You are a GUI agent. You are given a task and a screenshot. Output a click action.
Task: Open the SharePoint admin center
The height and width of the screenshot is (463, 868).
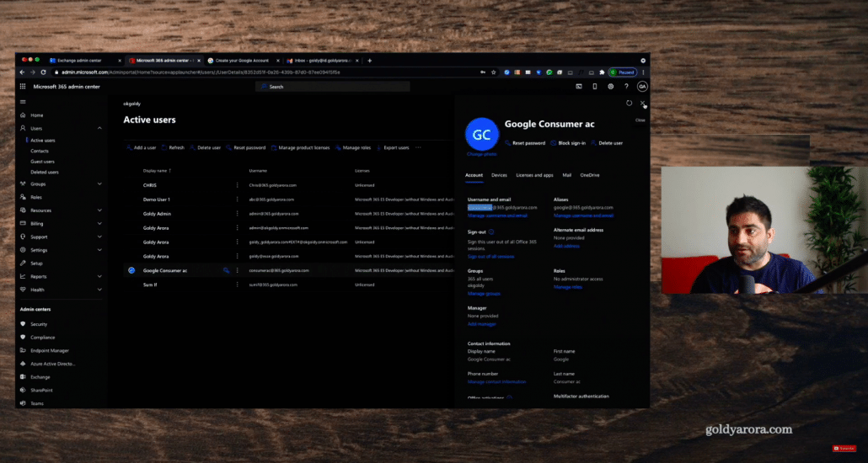41,391
